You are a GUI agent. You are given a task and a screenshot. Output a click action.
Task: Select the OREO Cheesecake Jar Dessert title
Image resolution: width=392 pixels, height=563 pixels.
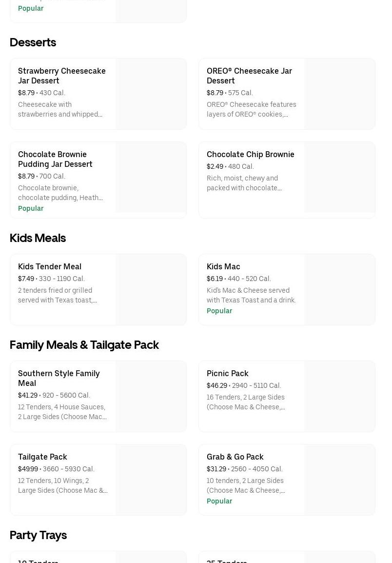tap(249, 76)
